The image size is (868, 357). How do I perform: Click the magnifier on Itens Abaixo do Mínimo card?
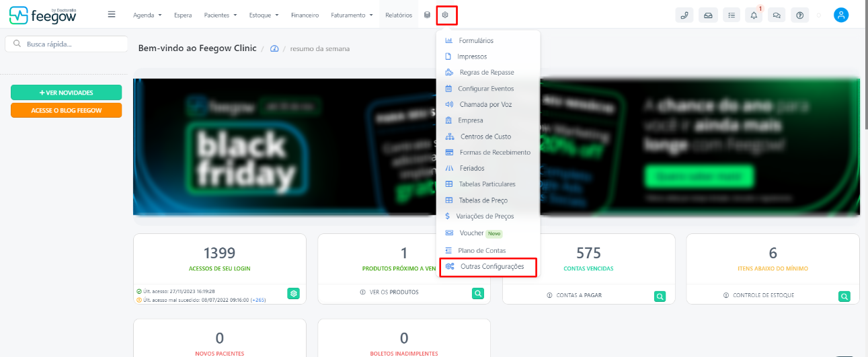(844, 296)
